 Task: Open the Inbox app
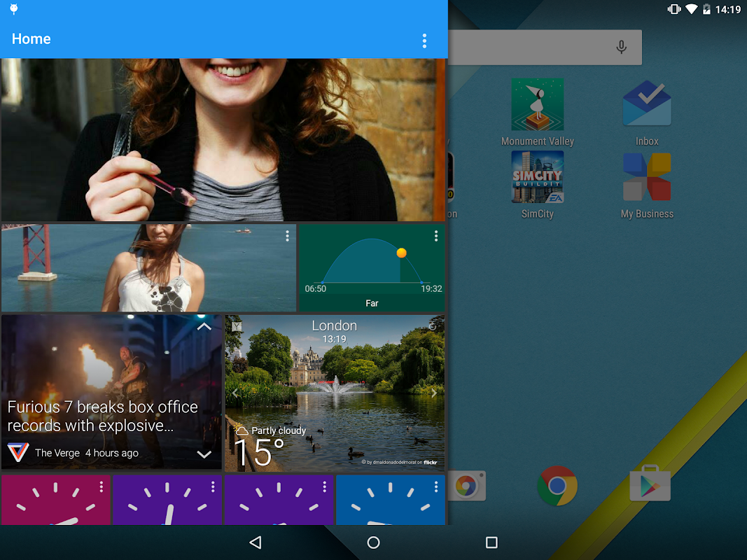coord(647,113)
